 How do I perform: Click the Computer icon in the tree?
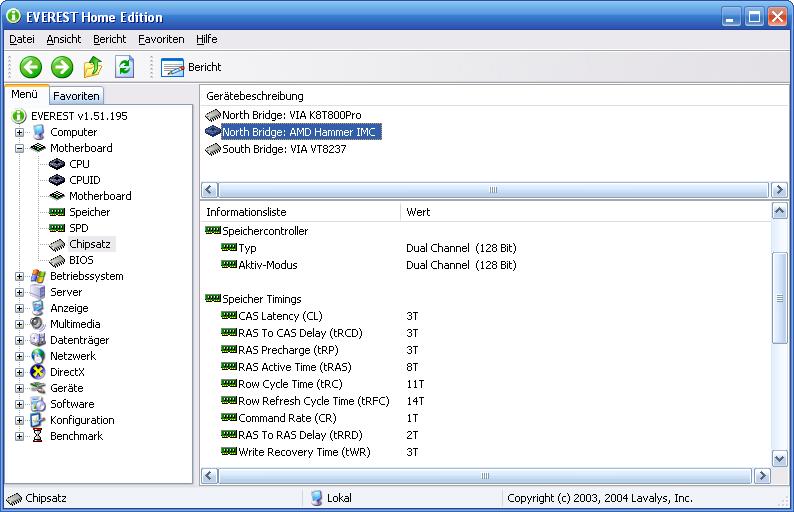pyautogui.click(x=38, y=132)
